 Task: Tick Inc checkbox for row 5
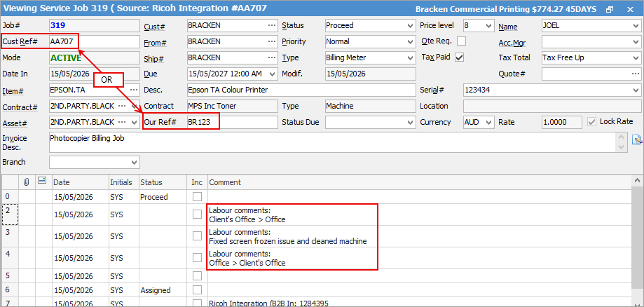197,275
